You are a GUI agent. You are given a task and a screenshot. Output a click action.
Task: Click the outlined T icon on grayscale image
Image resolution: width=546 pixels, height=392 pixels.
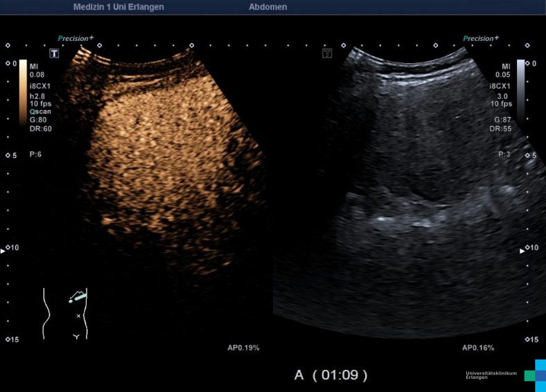328,53
